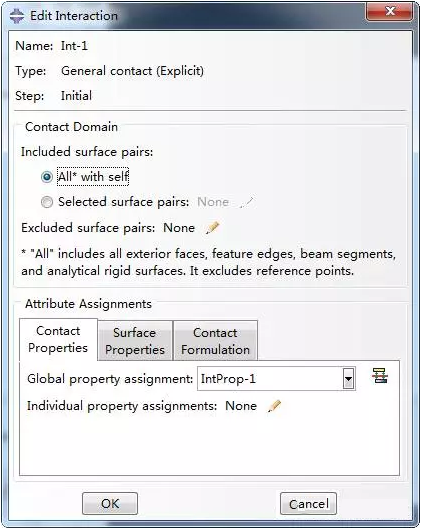Open the Global property assignment dropdown arrow
Viewport: 422px width, 529px height.
pyautogui.click(x=348, y=379)
